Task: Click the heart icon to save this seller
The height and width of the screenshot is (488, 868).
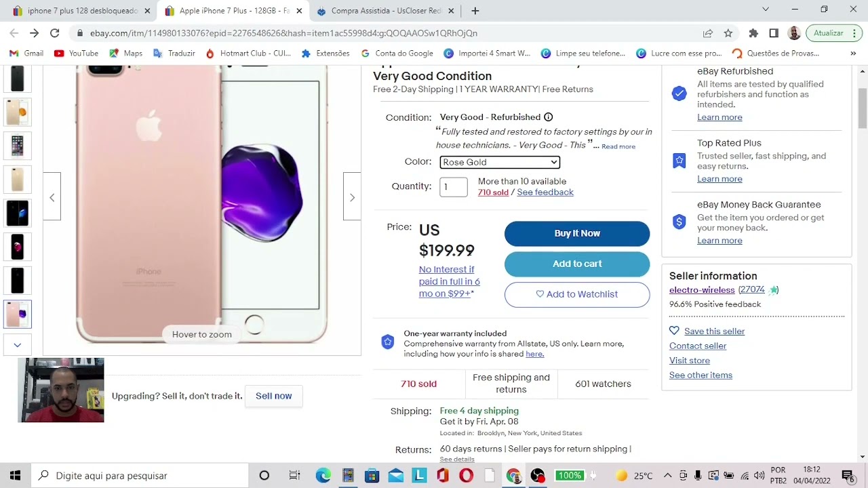Action: tap(674, 331)
